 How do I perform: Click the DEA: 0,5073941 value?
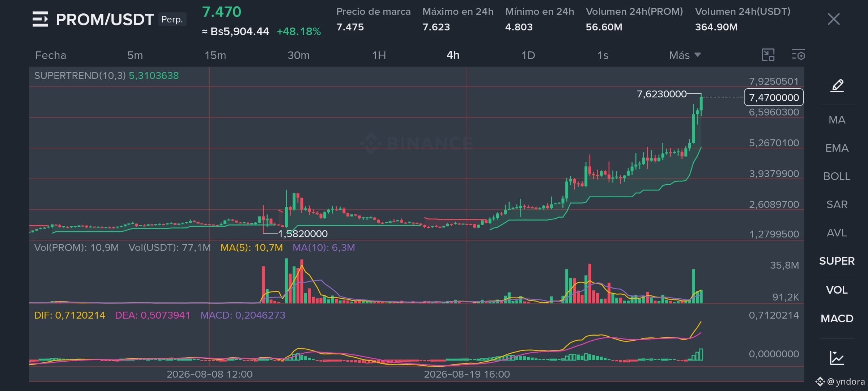click(153, 315)
